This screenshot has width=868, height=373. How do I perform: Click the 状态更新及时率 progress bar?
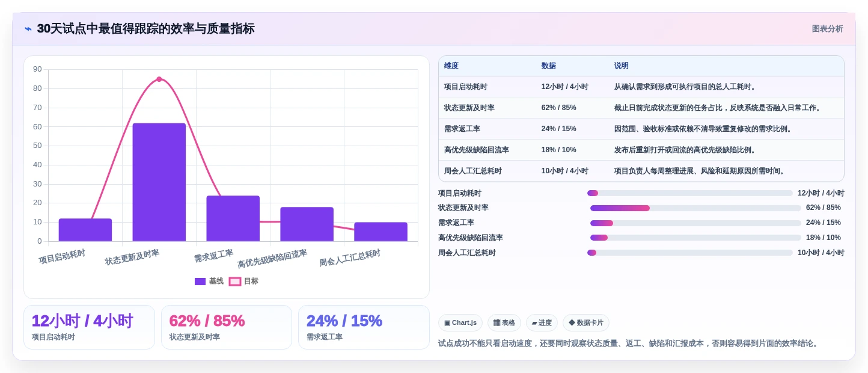pos(695,208)
